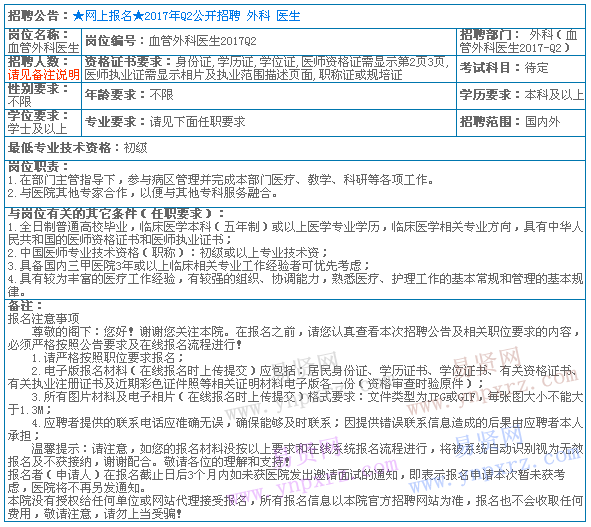Click the 岗位名称 value 血管外科医生
This screenshot has width=591, height=527.
[44, 48]
